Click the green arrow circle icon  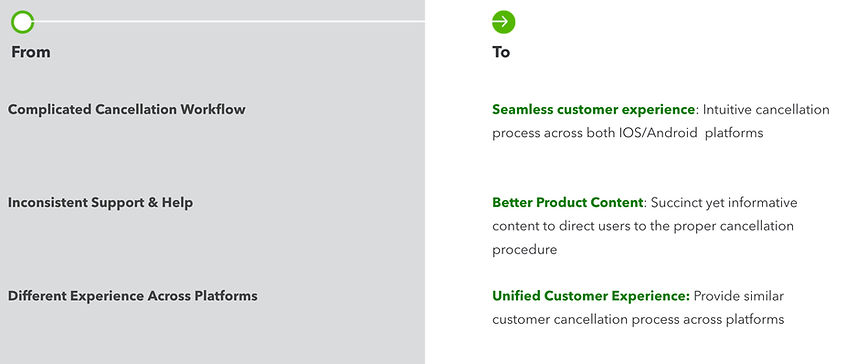[503, 22]
